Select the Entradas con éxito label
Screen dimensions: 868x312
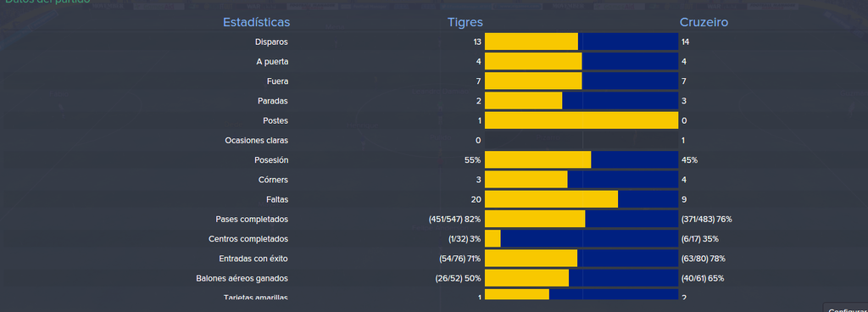253,259
